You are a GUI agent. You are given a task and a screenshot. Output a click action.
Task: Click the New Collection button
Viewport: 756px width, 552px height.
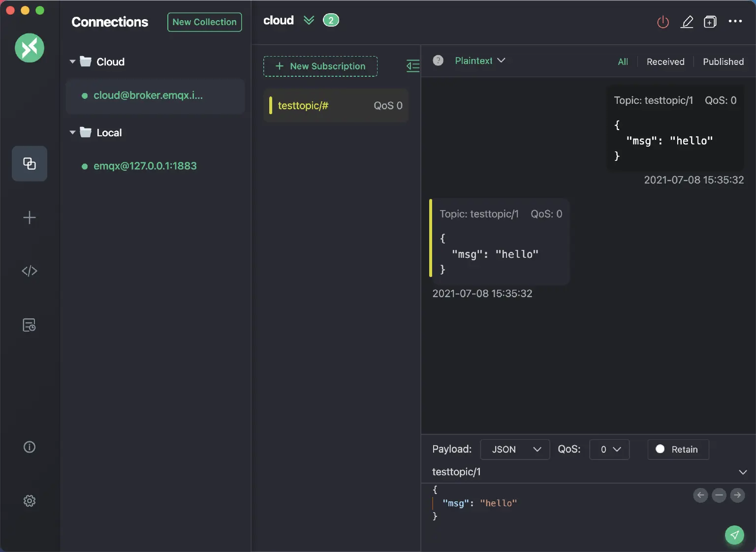click(204, 22)
